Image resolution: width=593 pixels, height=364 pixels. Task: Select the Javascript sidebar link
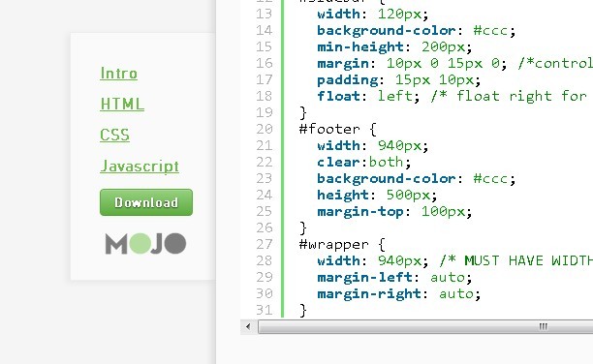[x=140, y=166]
